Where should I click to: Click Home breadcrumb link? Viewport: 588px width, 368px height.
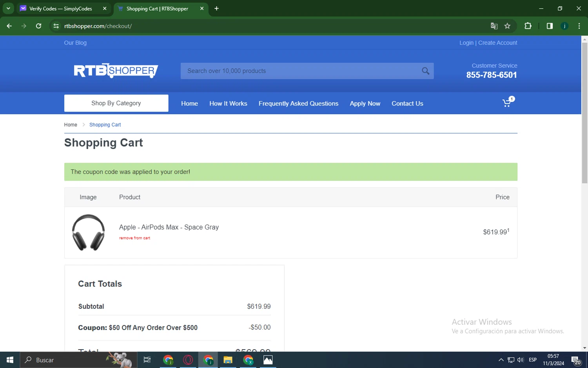[71, 125]
